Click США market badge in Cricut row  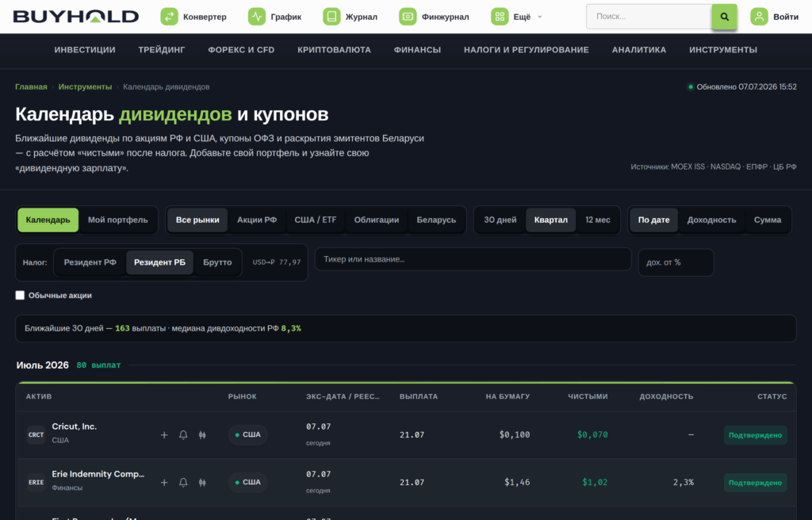(248, 435)
